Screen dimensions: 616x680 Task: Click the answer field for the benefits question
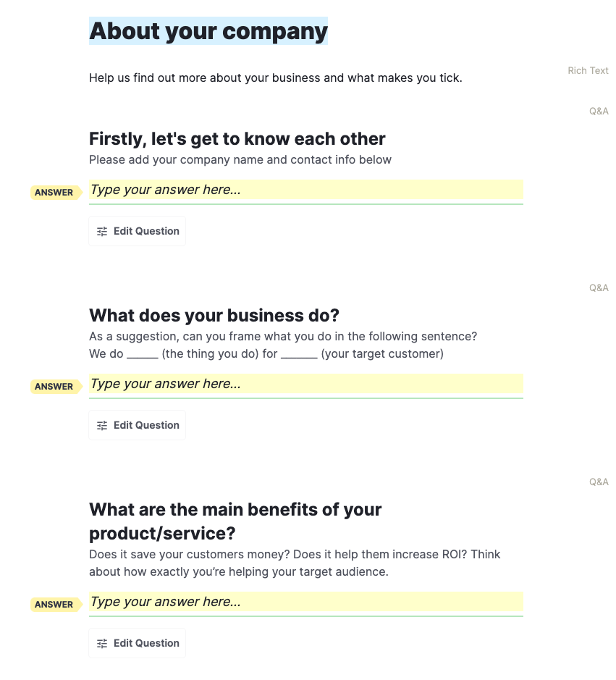coord(304,602)
